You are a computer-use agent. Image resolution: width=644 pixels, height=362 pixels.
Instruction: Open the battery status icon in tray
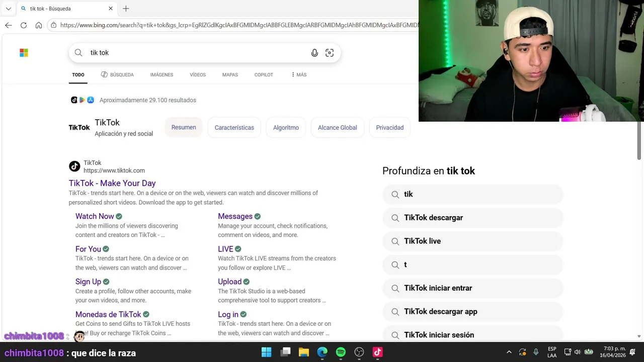point(588,352)
